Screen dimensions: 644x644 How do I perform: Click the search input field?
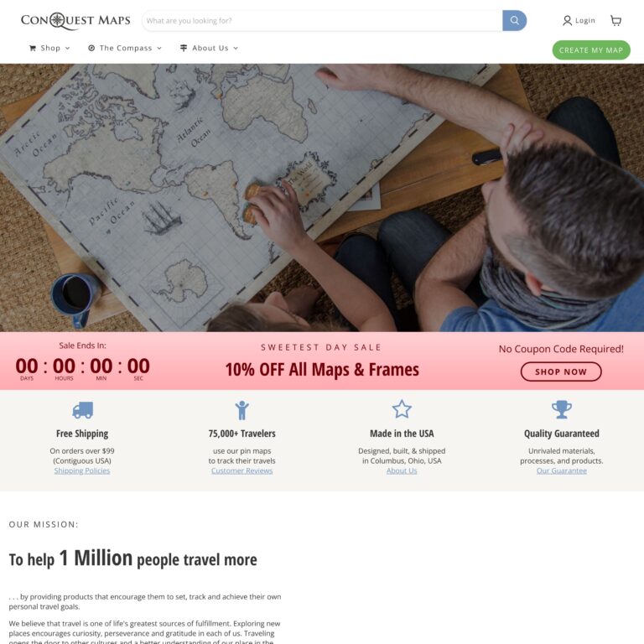coord(322,20)
